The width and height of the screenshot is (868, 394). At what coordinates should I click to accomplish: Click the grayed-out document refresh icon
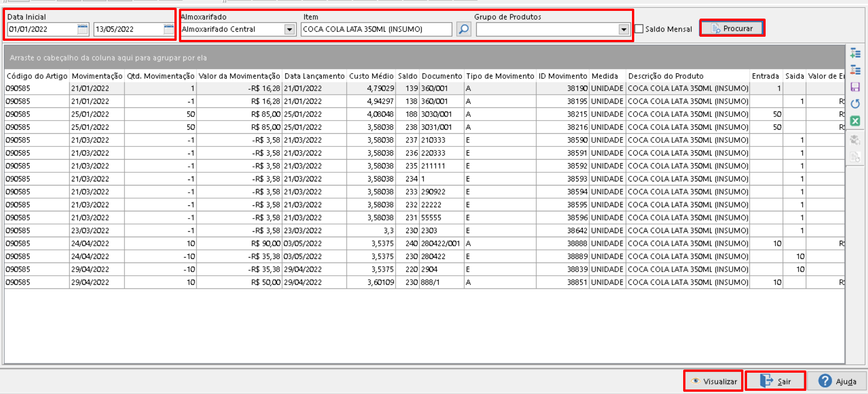855,157
